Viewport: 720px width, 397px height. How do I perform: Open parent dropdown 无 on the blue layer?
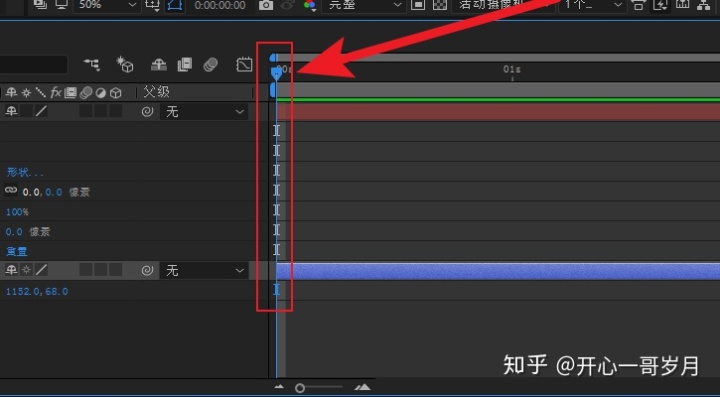click(204, 271)
